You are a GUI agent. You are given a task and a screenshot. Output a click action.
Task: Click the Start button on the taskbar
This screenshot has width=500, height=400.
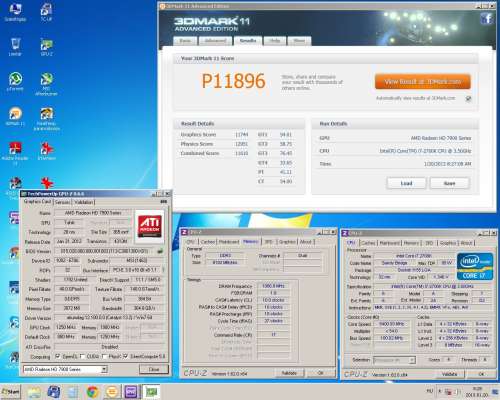coord(10,392)
